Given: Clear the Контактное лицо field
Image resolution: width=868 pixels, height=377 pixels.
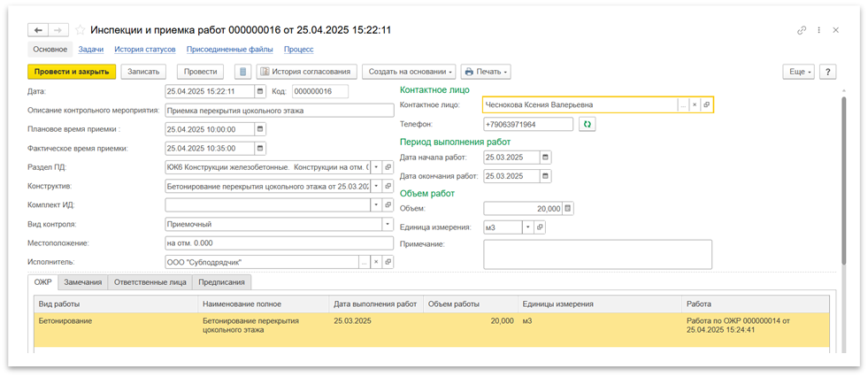Looking at the screenshot, I should (x=695, y=104).
